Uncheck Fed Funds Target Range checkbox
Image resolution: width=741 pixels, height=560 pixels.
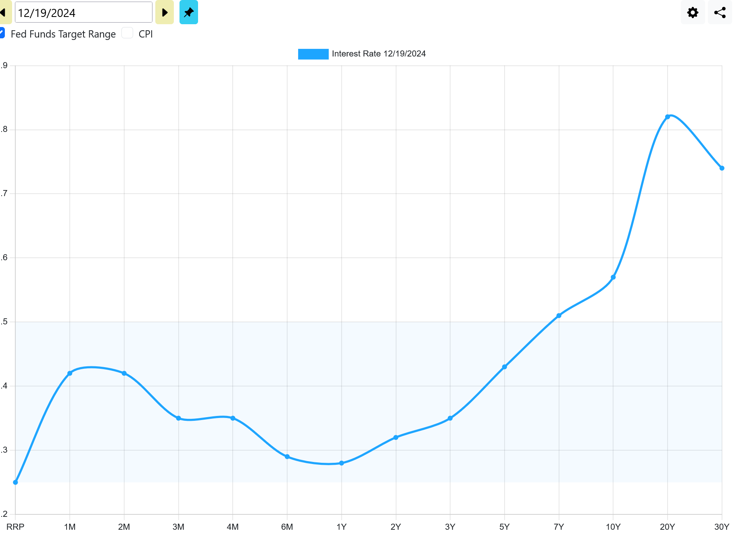click(2, 33)
